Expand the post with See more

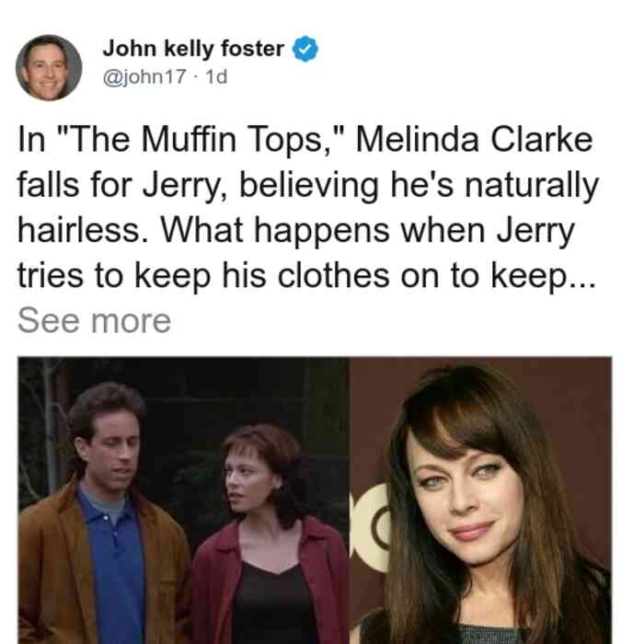coord(94,321)
